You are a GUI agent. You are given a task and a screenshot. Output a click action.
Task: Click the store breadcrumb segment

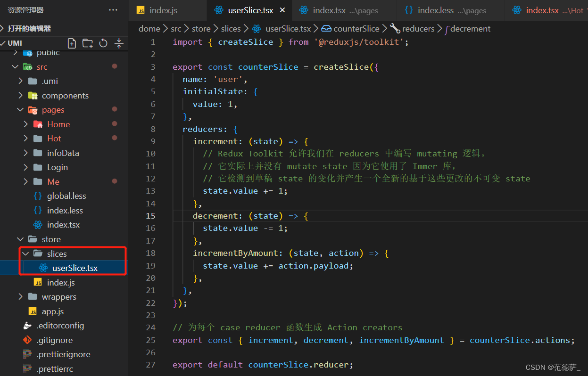pos(201,29)
